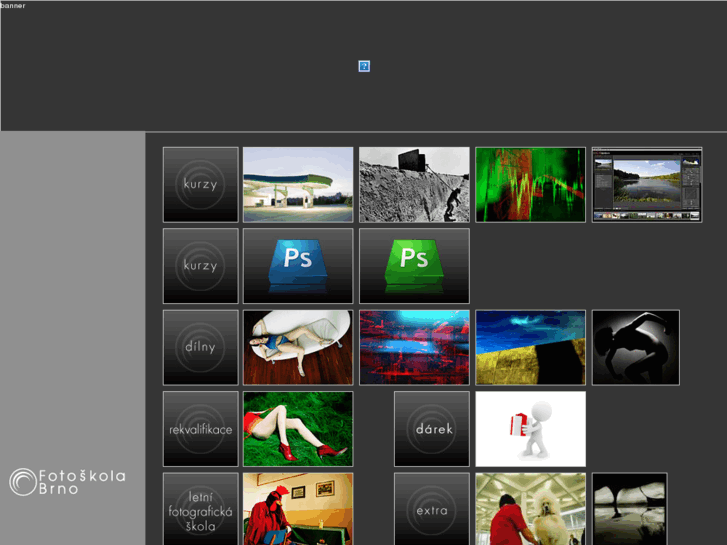
Task: Open the green and red abstract thumbnail
Action: coord(530,185)
